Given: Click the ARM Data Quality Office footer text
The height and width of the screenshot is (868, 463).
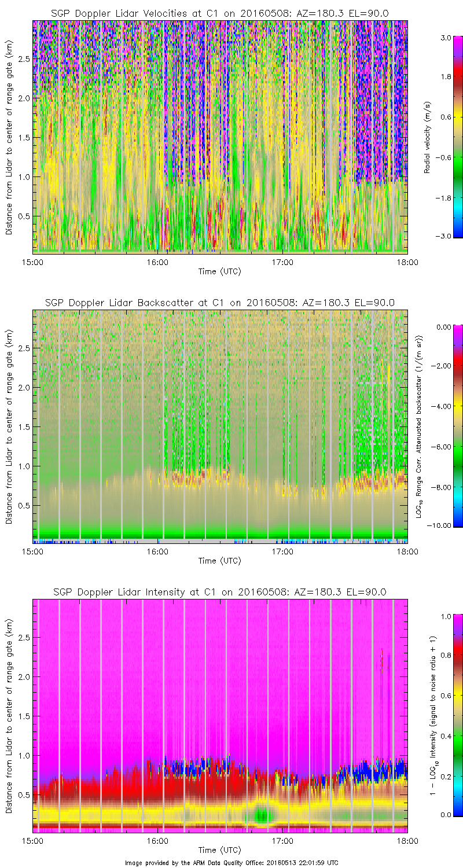Looking at the screenshot, I should click(x=231, y=862).
